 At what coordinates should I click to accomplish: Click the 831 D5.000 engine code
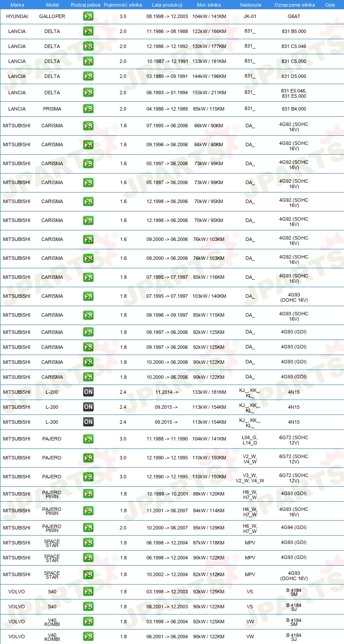(x=294, y=76)
